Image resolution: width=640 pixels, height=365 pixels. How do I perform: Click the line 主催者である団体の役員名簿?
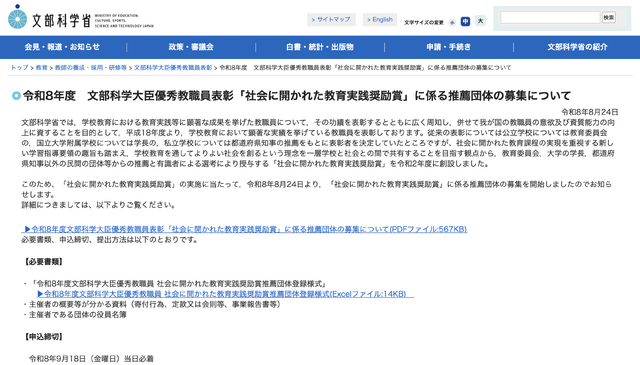pyautogui.click(x=76, y=315)
